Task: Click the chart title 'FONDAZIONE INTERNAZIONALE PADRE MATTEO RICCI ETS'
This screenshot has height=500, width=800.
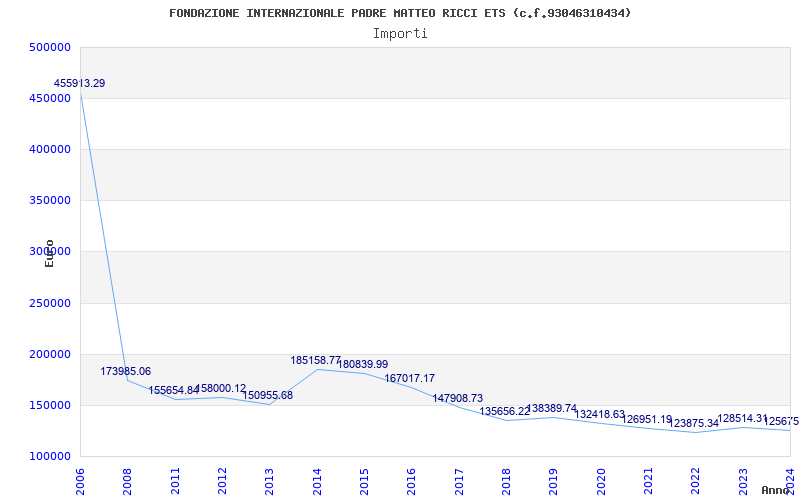Action: (337, 13)
